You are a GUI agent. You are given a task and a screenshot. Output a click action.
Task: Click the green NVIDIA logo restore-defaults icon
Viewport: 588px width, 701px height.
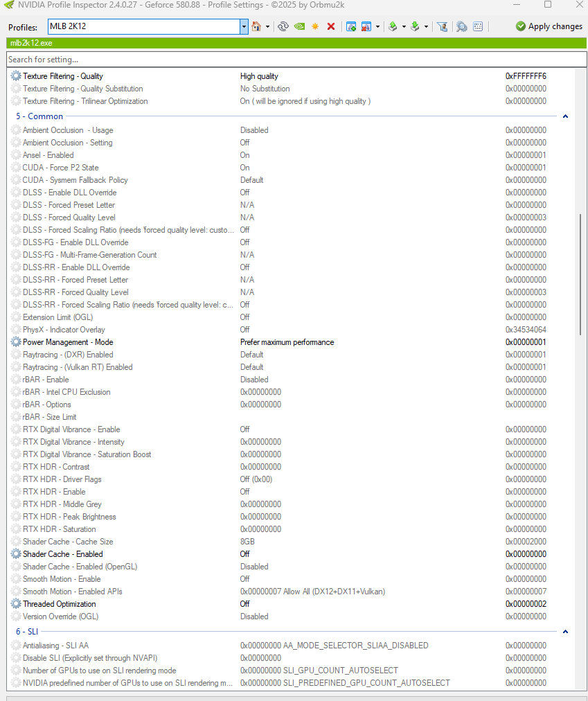tap(299, 26)
